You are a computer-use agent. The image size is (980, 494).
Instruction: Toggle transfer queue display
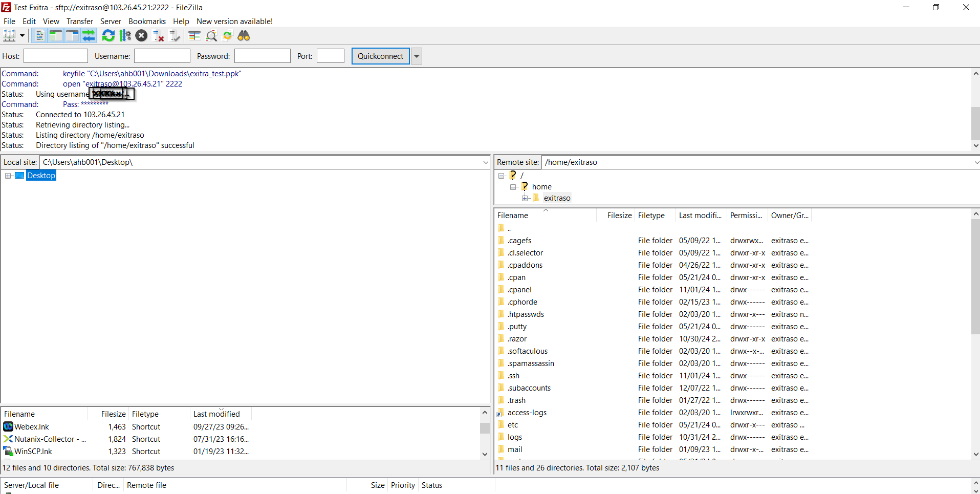89,36
